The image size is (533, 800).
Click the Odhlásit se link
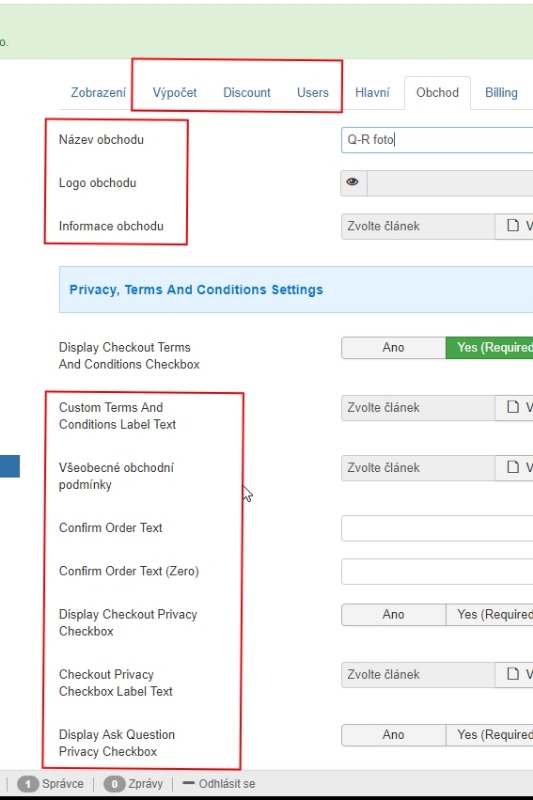(227, 784)
